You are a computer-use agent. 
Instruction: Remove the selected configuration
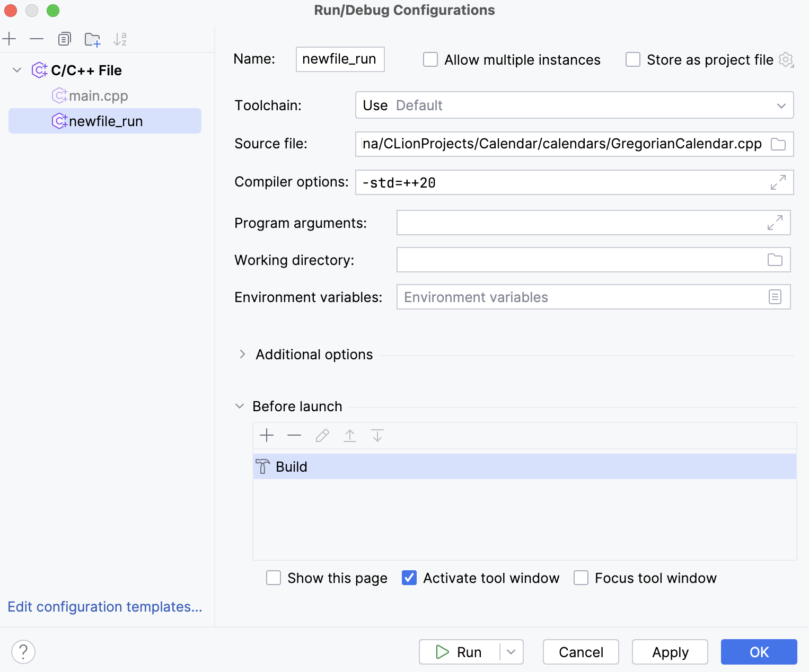36,39
